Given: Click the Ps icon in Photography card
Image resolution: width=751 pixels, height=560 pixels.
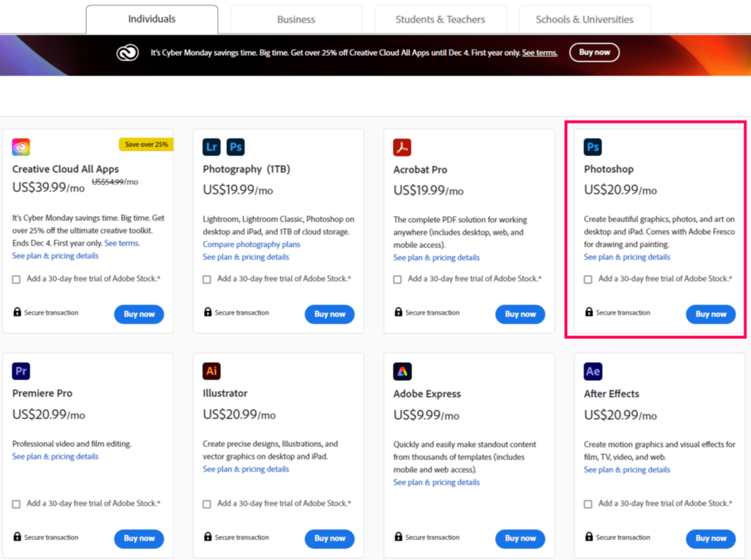Looking at the screenshot, I should [x=236, y=147].
